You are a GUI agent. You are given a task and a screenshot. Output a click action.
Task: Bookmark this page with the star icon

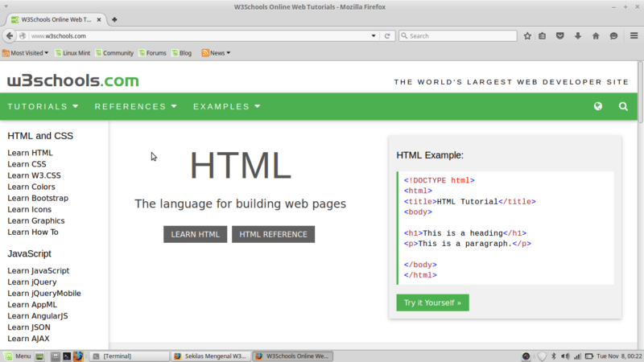pos(527,36)
